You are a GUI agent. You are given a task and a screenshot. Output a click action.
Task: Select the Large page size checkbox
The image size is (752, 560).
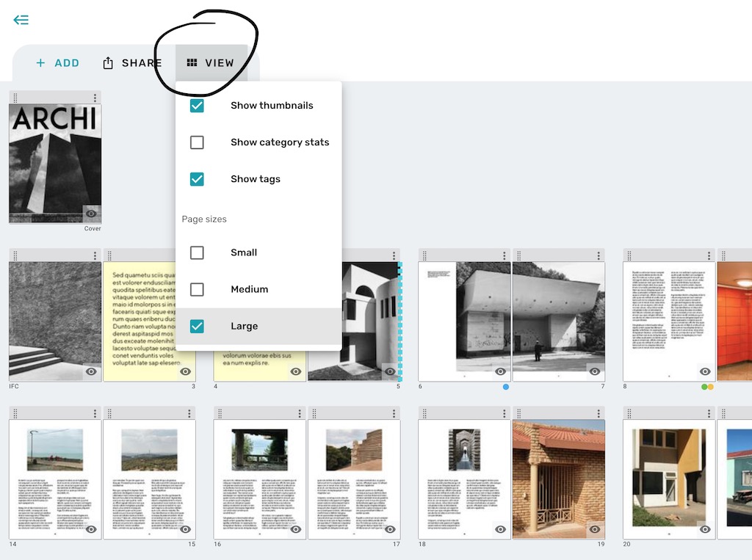(197, 326)
